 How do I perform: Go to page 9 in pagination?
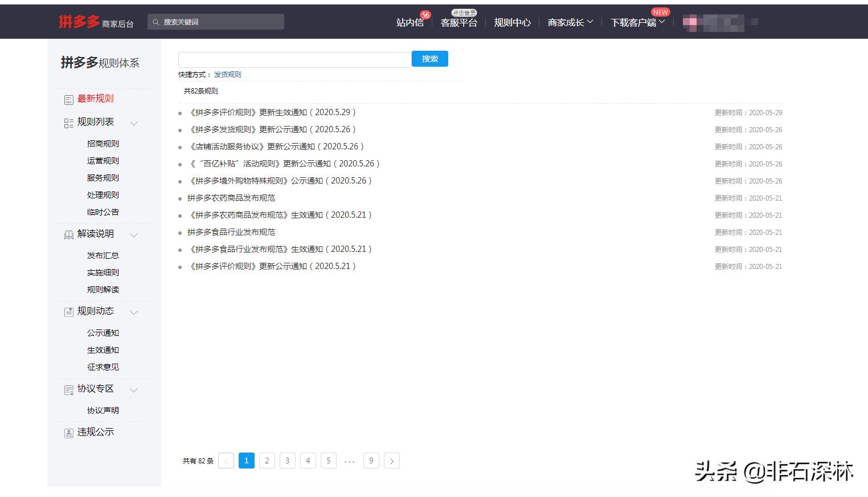coord(371,461)
